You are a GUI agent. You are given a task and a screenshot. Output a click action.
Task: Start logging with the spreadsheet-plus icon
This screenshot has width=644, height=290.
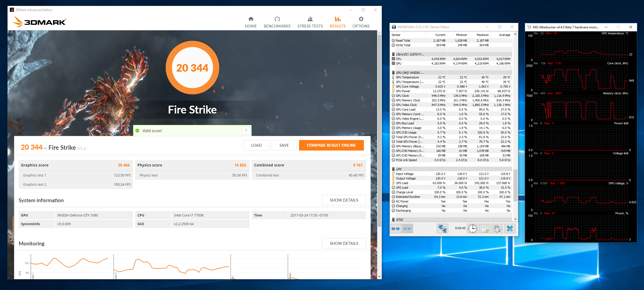point(485,229)
